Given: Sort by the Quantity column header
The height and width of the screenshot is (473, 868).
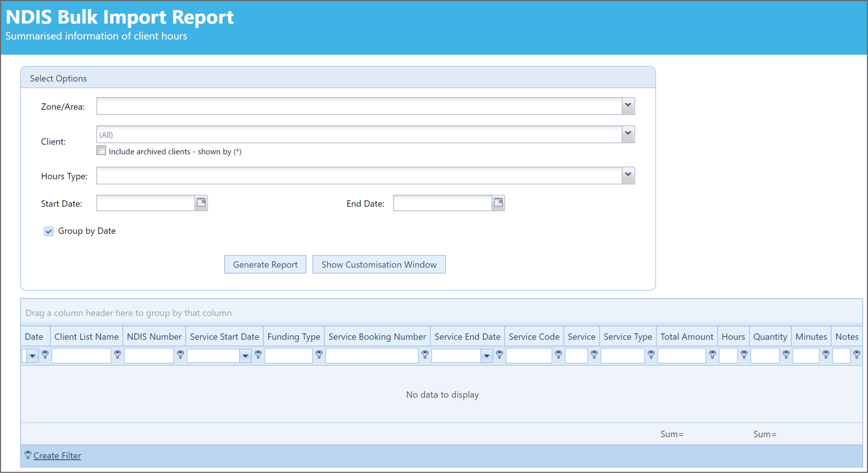Looking at the screenshot, I should click(x=770, y=336).
